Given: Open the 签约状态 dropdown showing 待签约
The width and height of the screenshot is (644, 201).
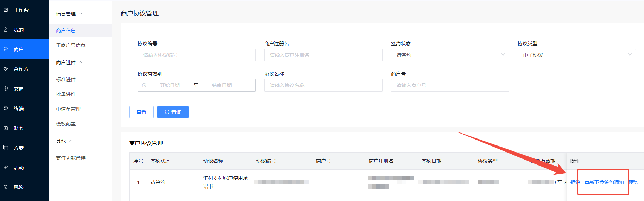Looking at the screenshot, I should coord(449,55).
